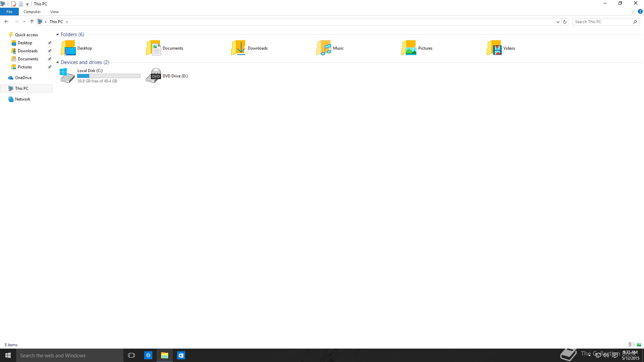Screen dimensions: 644x362
Task: Open the Action Center notifications icon
Action: (x=614, y=355)
